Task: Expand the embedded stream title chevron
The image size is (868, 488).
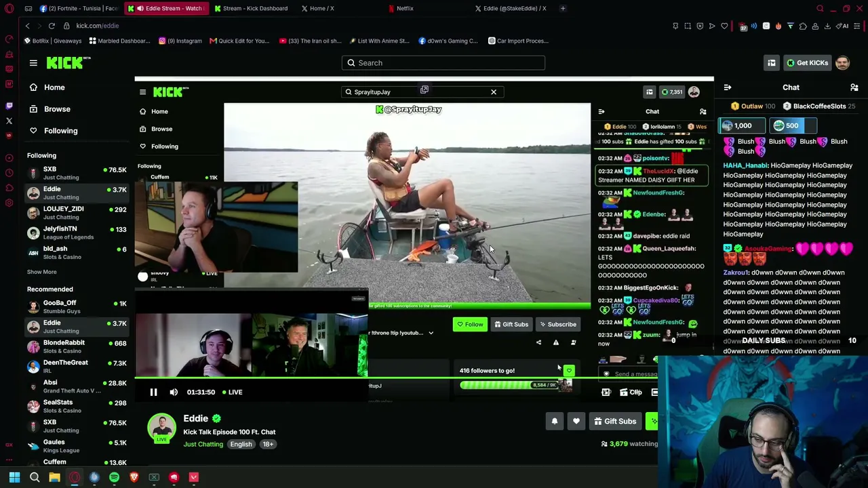Action: [431, 333]
